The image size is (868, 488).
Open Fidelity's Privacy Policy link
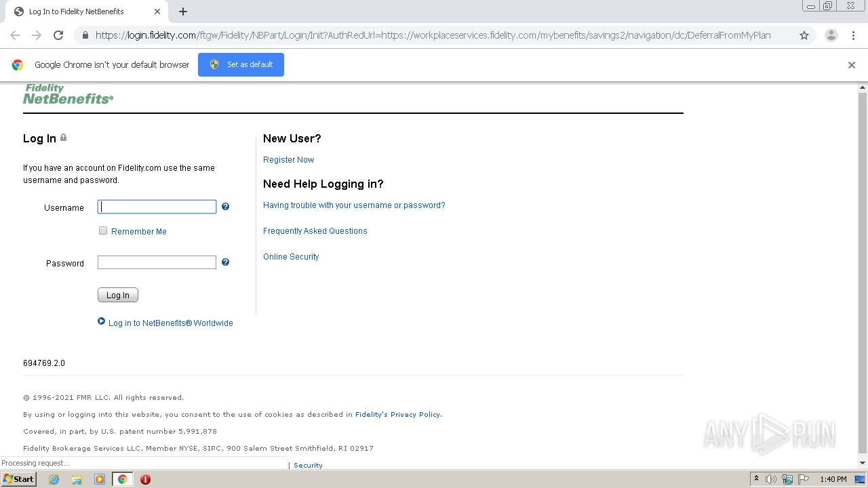tap(398, 415)
